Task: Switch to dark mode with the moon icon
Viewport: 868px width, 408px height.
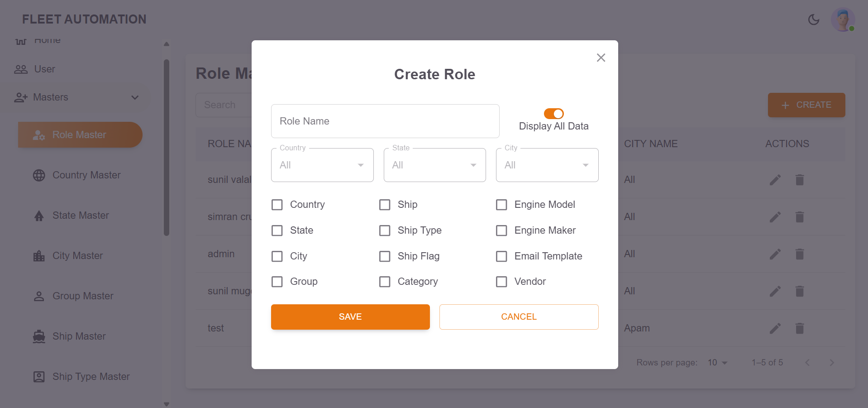Action: click(813, 19)
